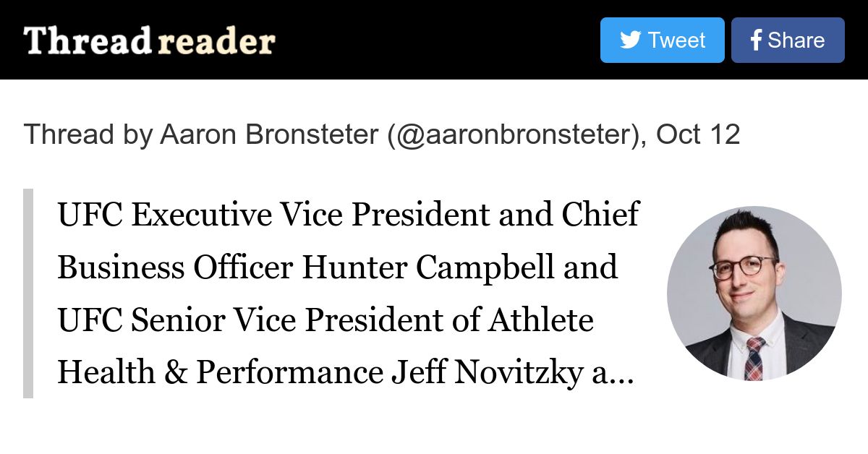
Task: Click the word "Athlete" in the thread
Action: point(541,320)
